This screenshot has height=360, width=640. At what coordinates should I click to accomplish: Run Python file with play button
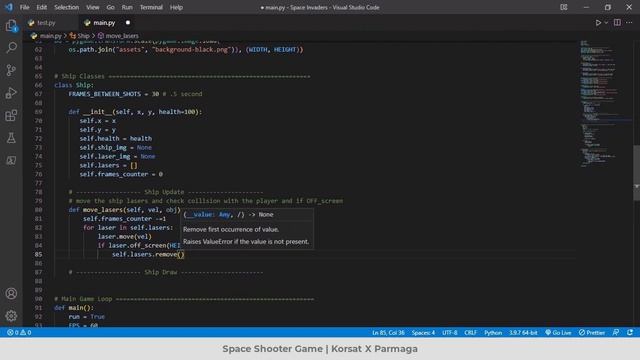tap(598, 23)
